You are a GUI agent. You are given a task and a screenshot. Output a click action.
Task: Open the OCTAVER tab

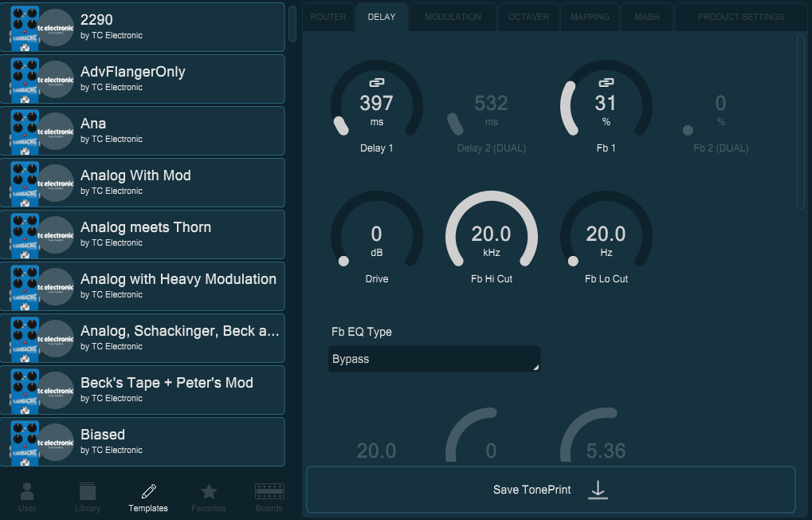pyautogui.click(x=528, y=17)
